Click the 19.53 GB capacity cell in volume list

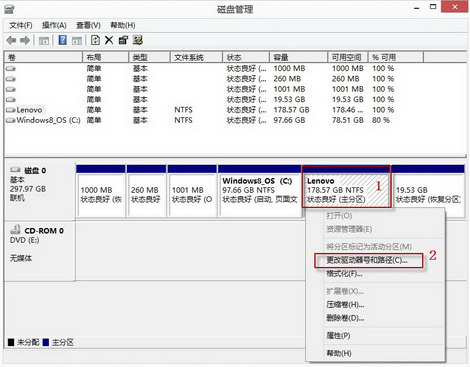click(289, 99)
